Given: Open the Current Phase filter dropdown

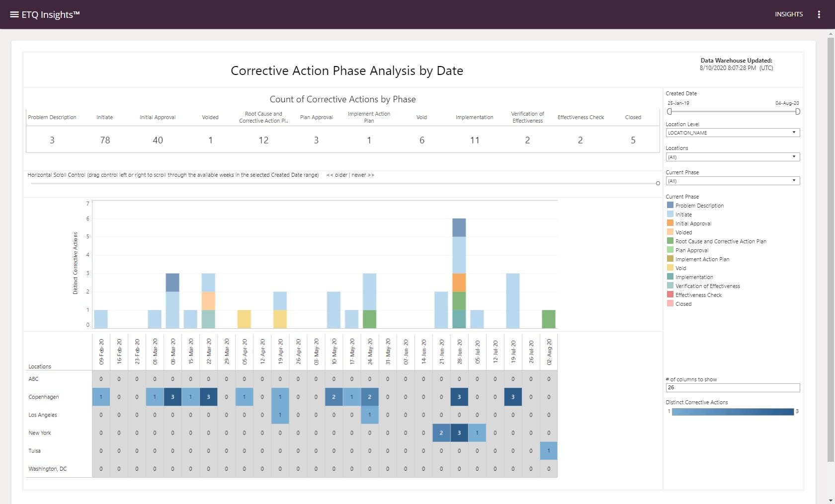Looking at the screenshot, I should [x=733, y=181].
